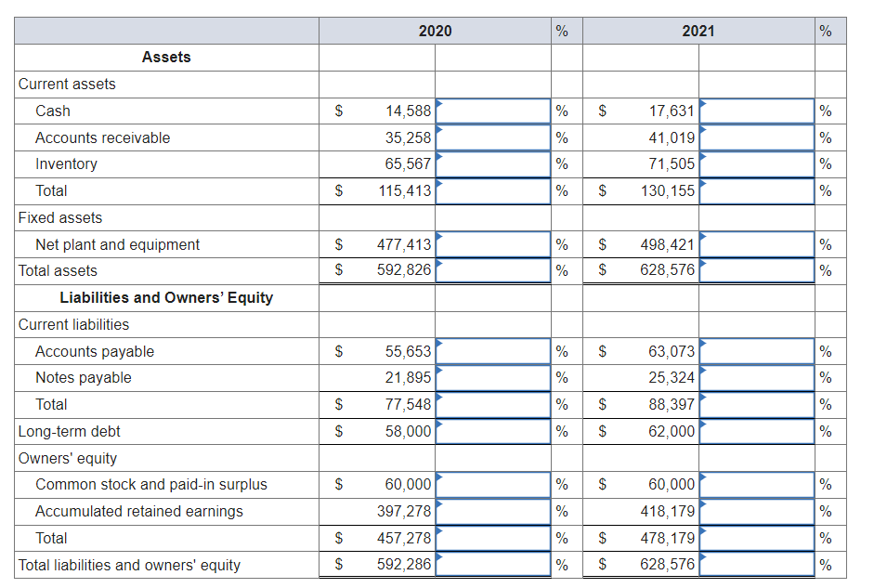The image size is (874, 588).
Task: Click the Common stock 2021 percentage input field
Action: click(x=755, y=484)
